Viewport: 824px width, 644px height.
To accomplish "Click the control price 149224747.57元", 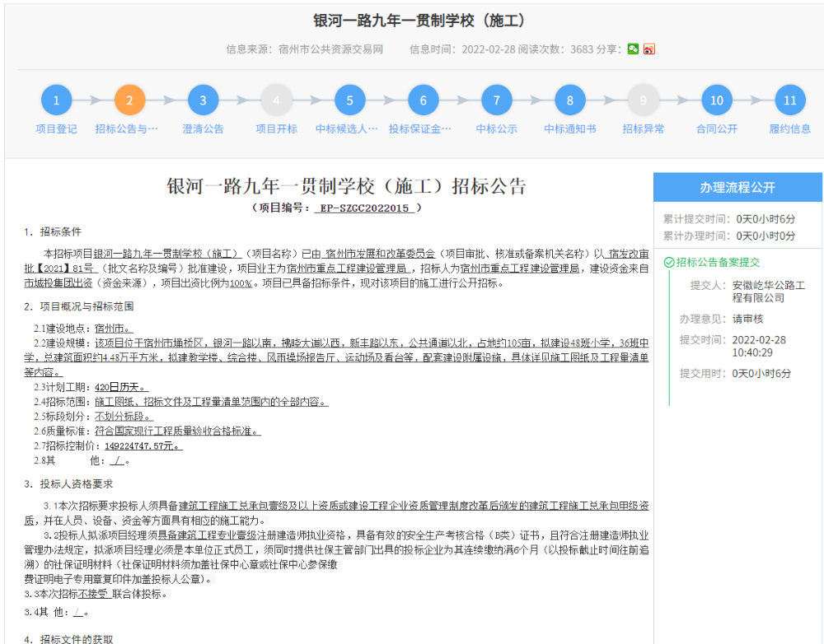I will click(x=142, y=446).
